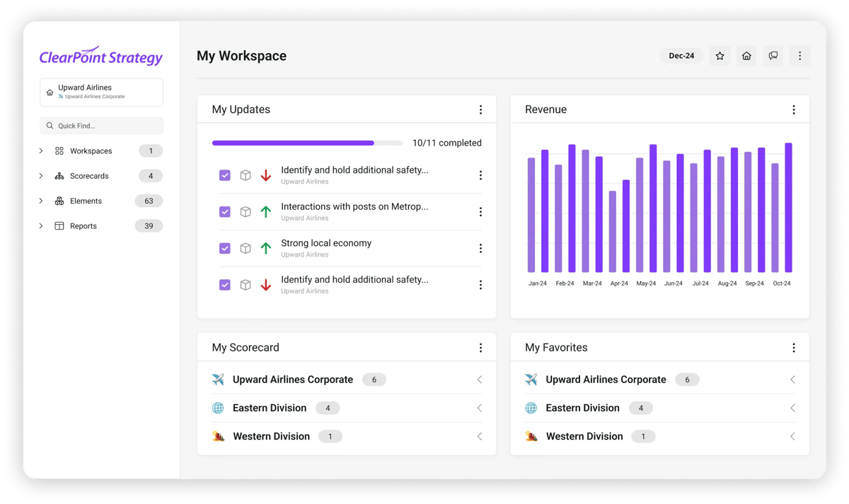Open Eastern Division in My Scorecard
The width and height of the screenshot is (849, 504).
tap(270, 408)
